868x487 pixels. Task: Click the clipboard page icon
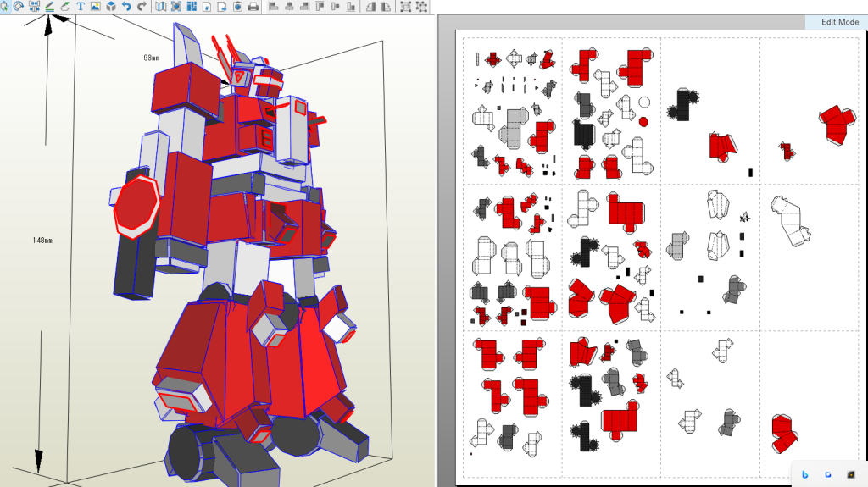[238, 6]
